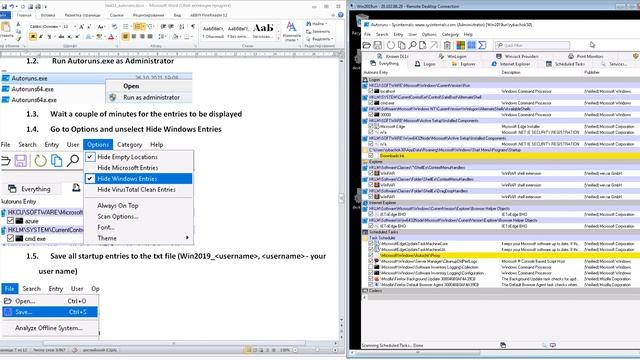This screenshot has width=640, height=360.
Task: Open the Winsock Providers tab in Autoruns
Action: tap(518, 56)
